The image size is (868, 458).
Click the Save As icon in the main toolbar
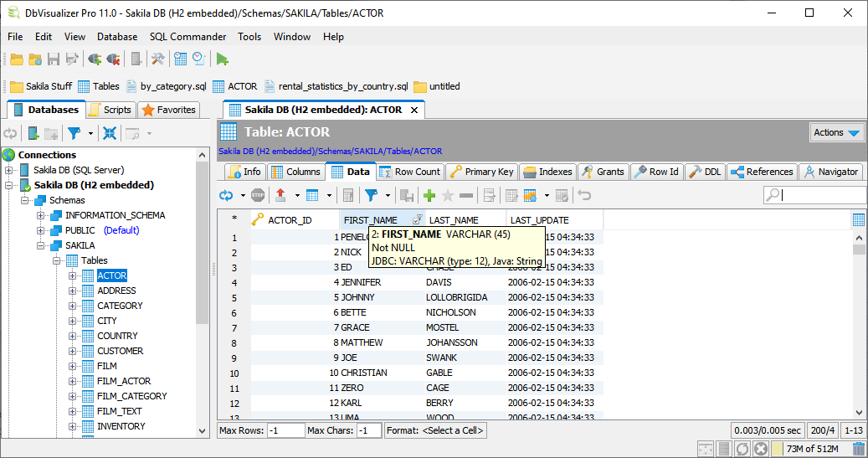[x=71, y=59]
